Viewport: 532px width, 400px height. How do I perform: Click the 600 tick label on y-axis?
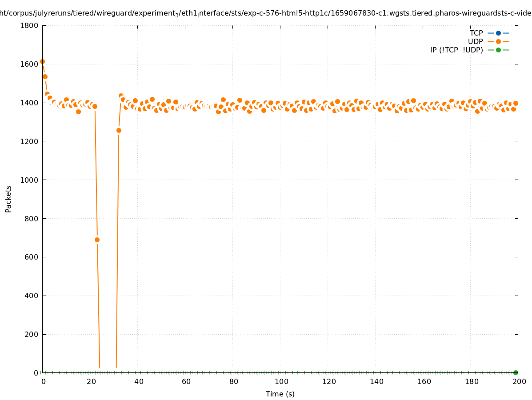[31, 257]
